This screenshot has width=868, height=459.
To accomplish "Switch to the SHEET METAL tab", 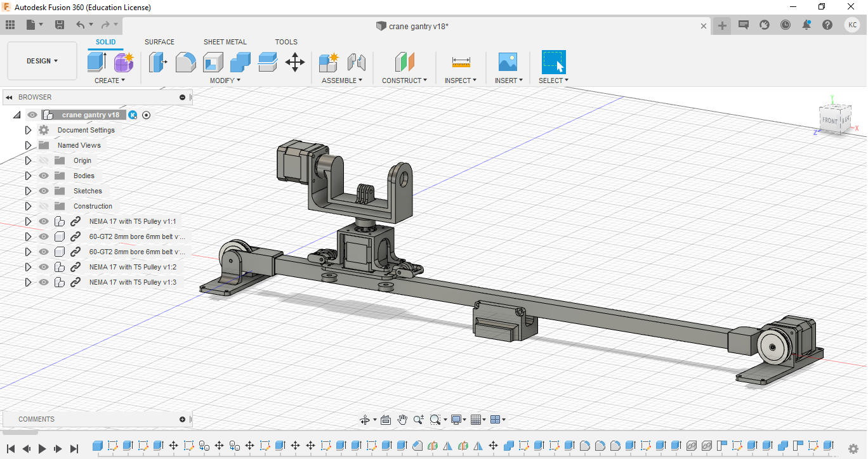I will (x=225, y=42).
